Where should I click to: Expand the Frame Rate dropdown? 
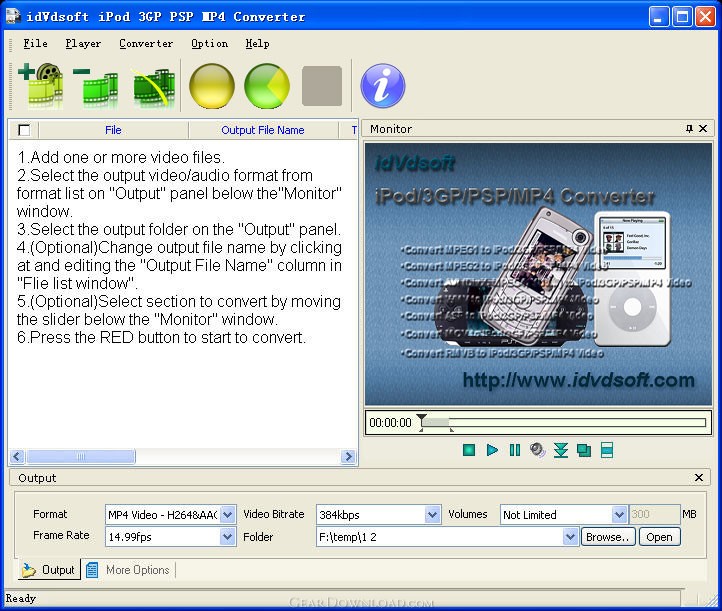(227, 536)
